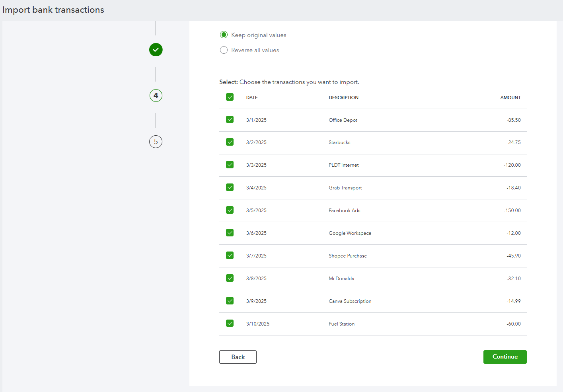563x392 pixels.
Task: Toggle the Grab Transport checkbox
Action: coord(230,187)
